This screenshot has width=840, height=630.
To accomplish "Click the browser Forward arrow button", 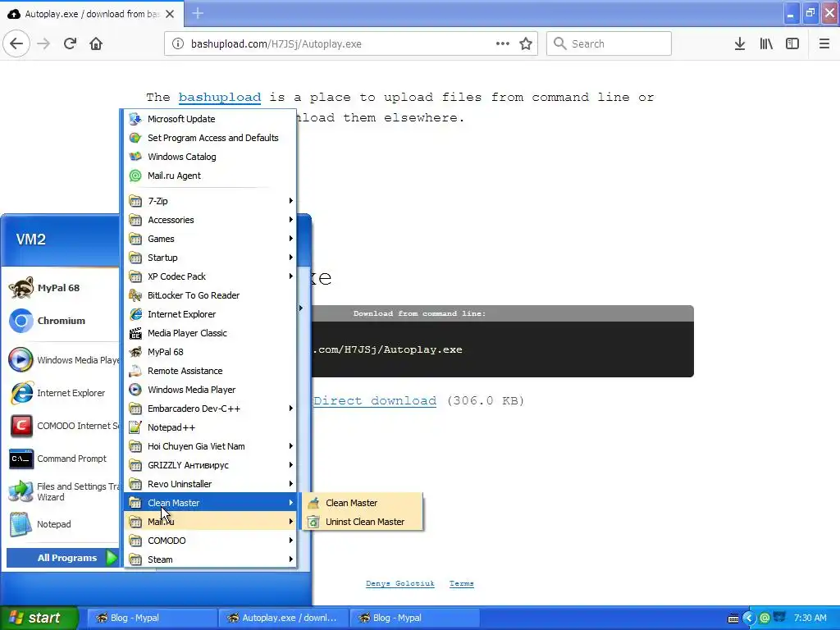I will [43, 43].
